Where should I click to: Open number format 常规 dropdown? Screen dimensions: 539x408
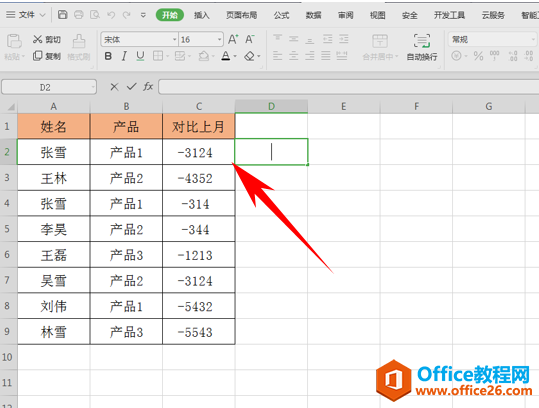[x=532, y=40]
